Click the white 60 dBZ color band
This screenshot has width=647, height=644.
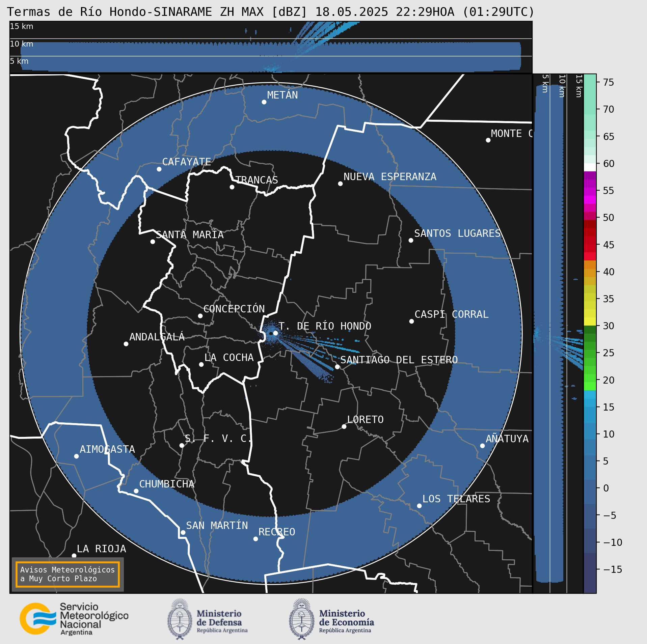pyautogui.click(x=590, y=167)
